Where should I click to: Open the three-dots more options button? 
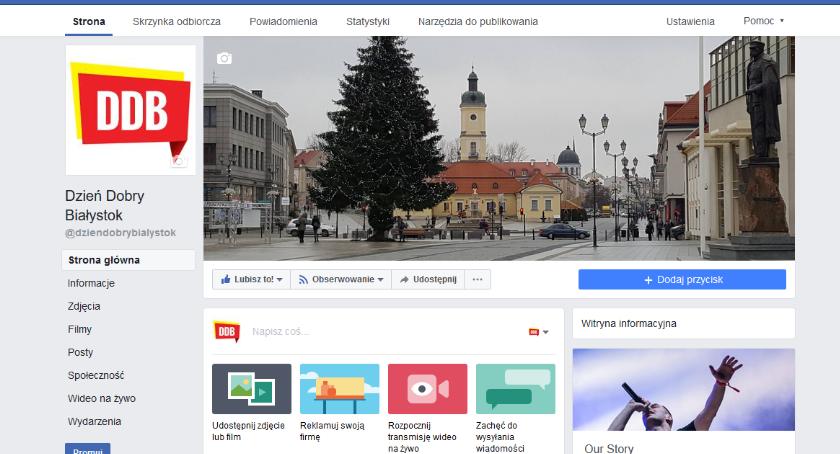(x=477, y=280)
